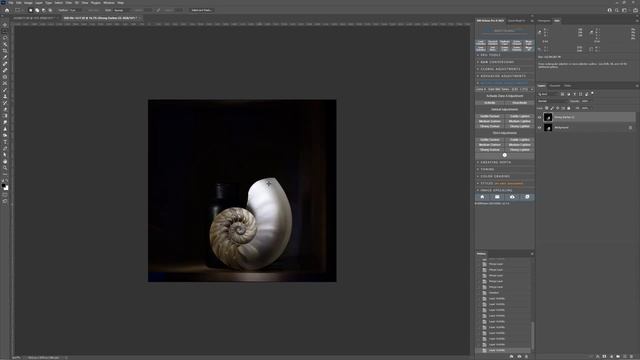This screenshot has width=640, height=360.
Task: Click the foreground color swatch
Action: [4, 186]
